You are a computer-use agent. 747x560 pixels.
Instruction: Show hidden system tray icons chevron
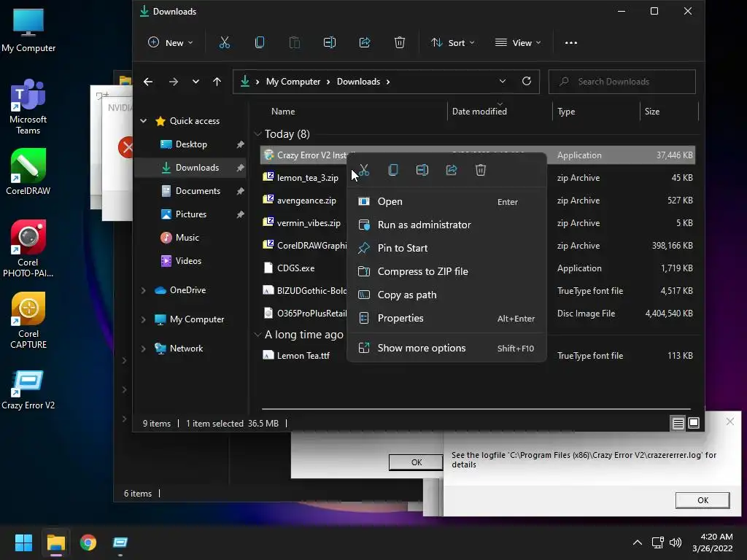[x=637, y=542]
